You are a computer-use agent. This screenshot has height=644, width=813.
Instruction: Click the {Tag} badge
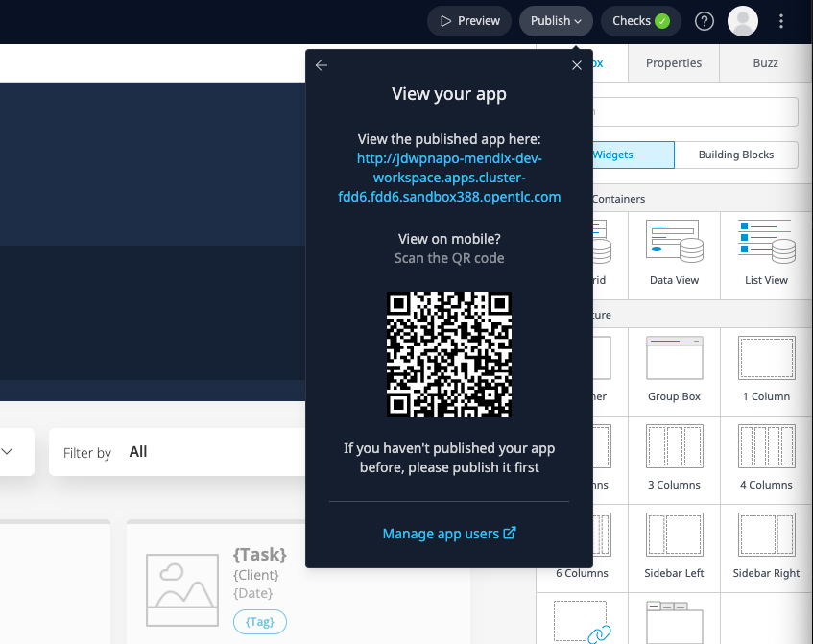tap(260, 622)
